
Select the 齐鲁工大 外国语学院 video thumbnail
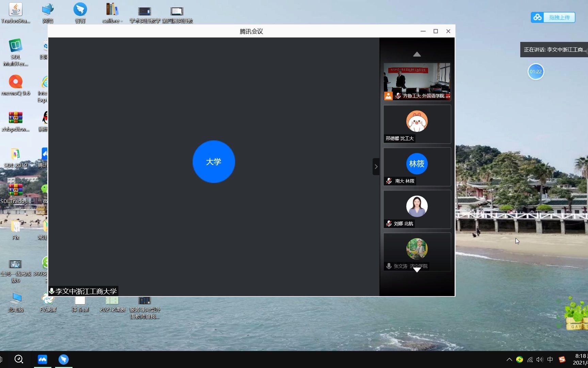pyautogui.click(x=417, y=81)
